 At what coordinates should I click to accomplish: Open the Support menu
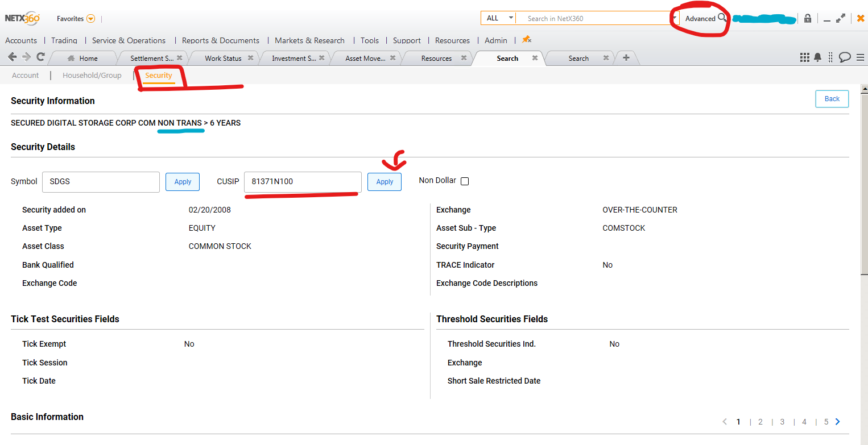click(x=407, y=40)
